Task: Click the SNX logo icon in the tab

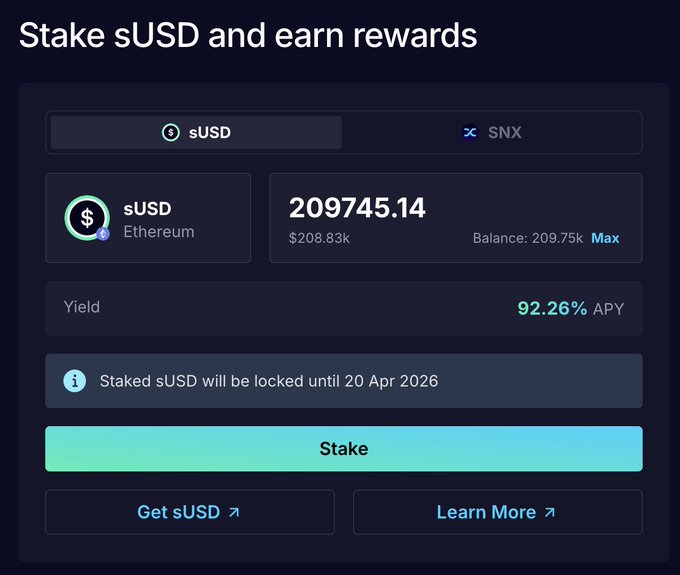Action: coord(470,132)
